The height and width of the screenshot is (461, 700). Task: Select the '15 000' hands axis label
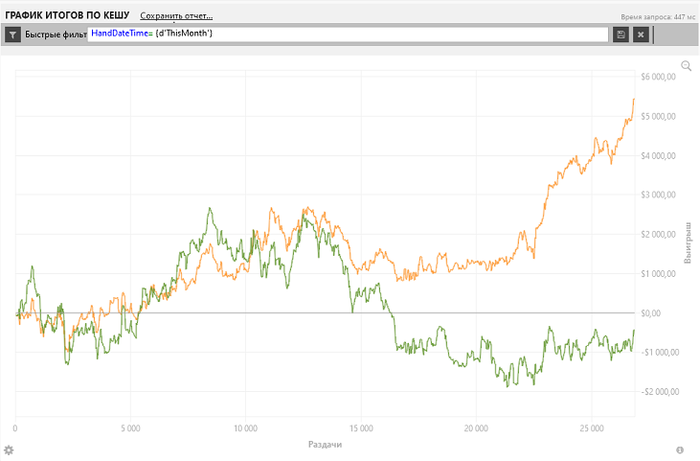coord(361,428)
